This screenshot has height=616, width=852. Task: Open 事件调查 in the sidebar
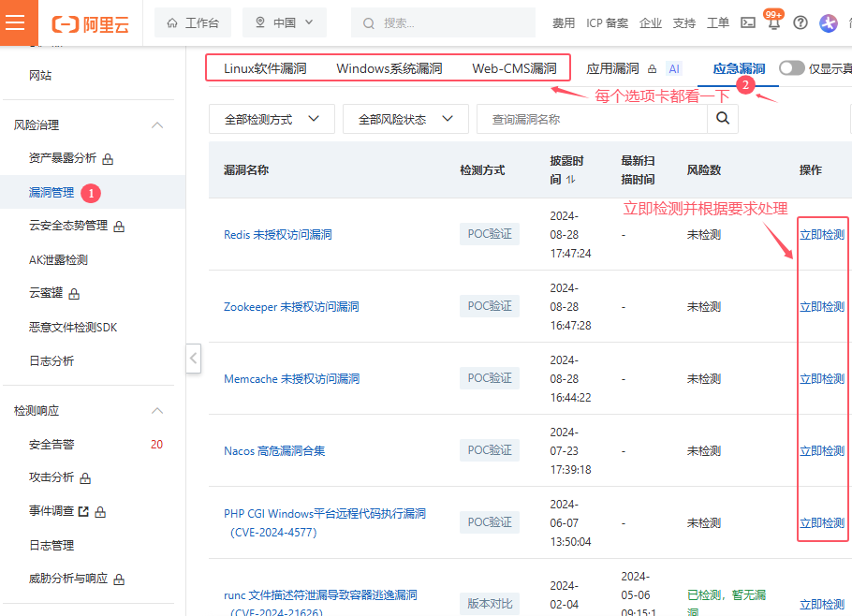click(x=51, y=511)
